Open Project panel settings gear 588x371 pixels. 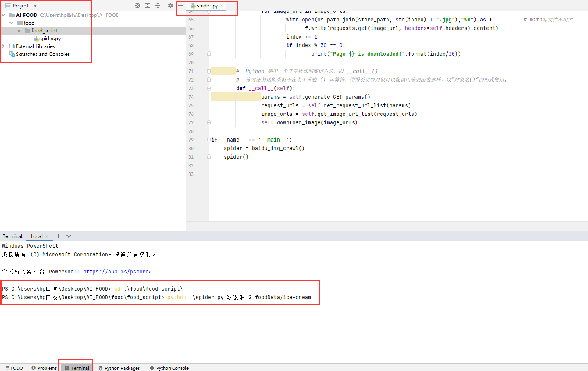coord(171,5)
